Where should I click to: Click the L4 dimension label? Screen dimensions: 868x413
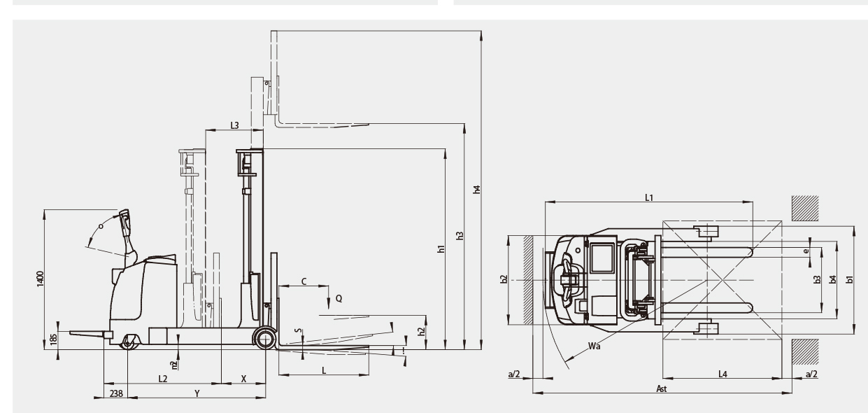[x=722, y=374]
